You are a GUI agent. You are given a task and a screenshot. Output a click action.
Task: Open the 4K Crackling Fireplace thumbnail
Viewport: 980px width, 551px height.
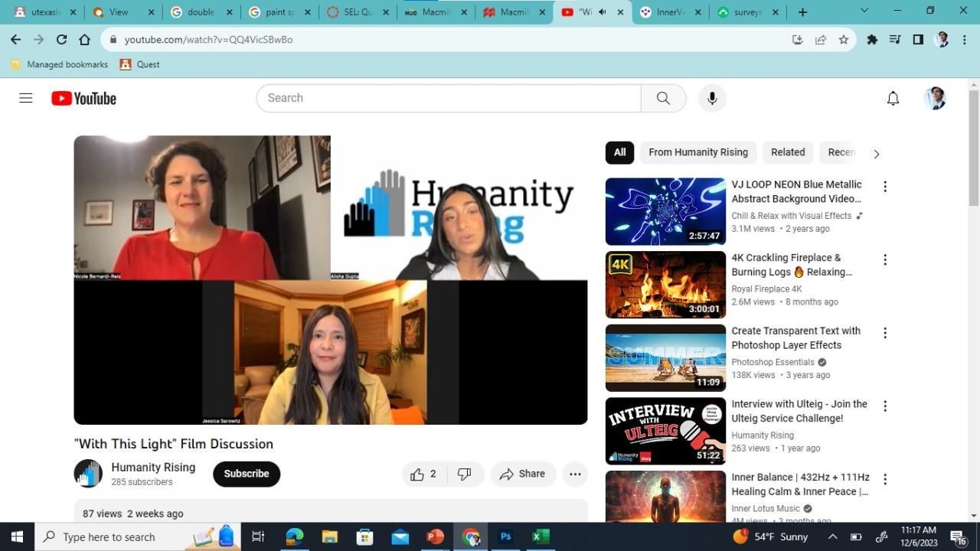pyautogui.click(x=665, y=285)
